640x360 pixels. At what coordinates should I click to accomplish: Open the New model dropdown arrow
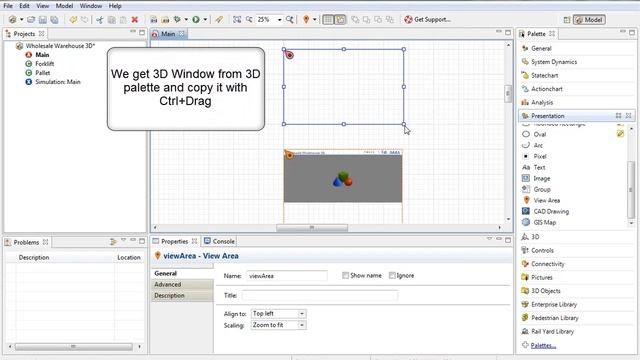[x=22, y=19]
